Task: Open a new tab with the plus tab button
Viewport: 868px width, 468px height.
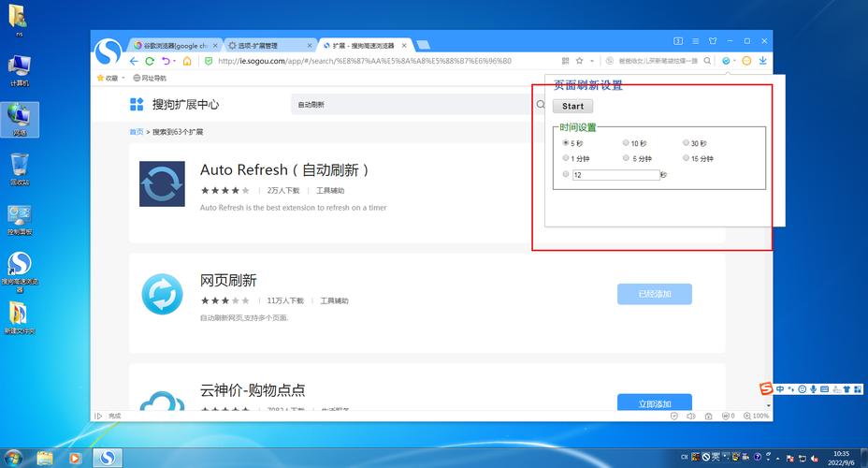Action: click(x=423, y=45)
